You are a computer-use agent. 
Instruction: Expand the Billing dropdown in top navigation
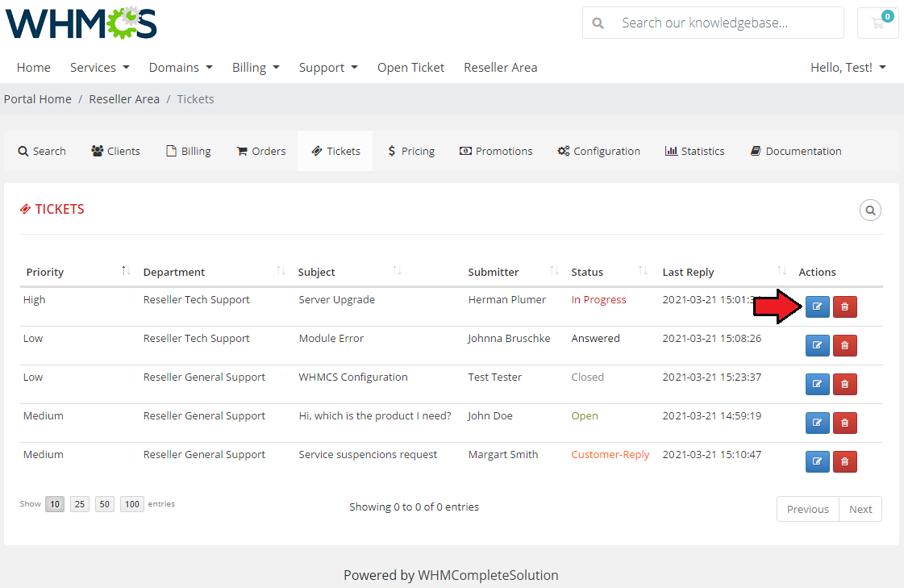(x=256, y=68)
